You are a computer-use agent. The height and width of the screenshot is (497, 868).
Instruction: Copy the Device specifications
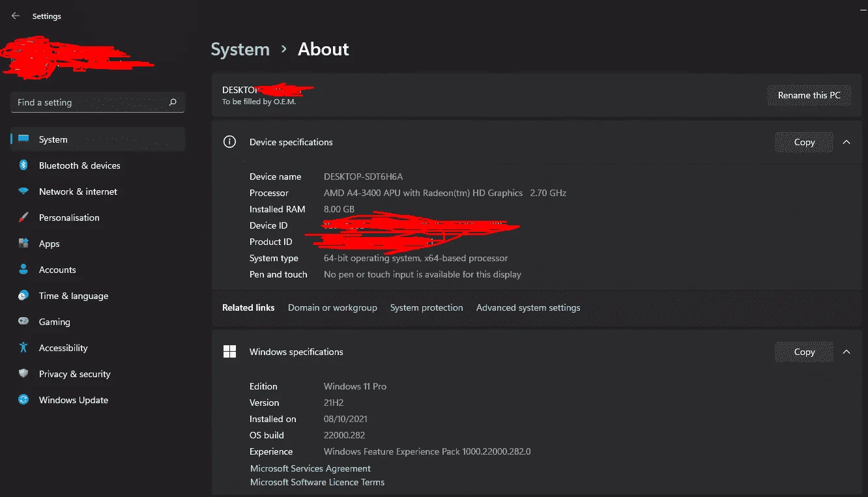click(804, 142)
